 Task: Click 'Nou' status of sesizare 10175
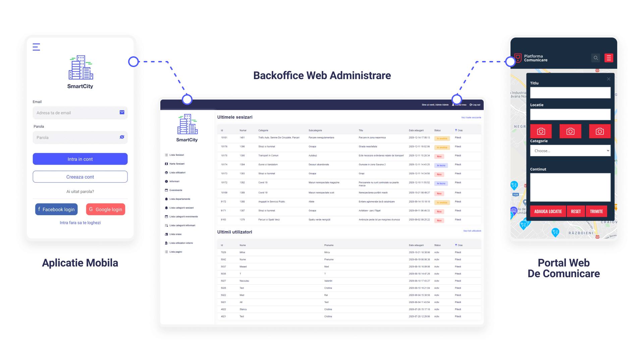(439, 157)
